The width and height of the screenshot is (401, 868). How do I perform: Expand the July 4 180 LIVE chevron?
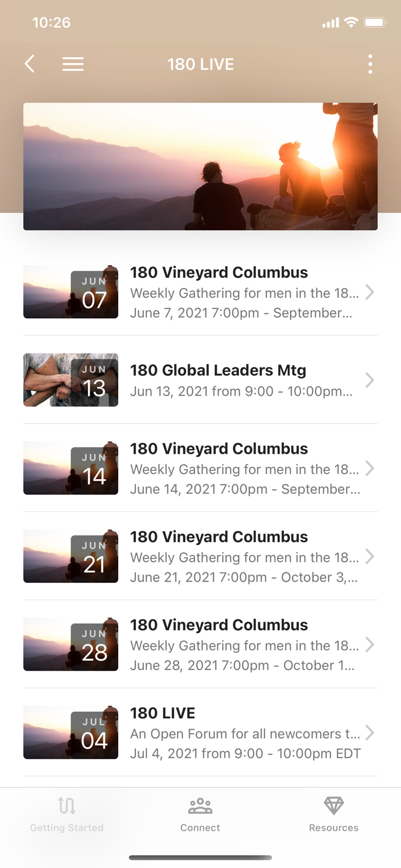tap(370, 733)
